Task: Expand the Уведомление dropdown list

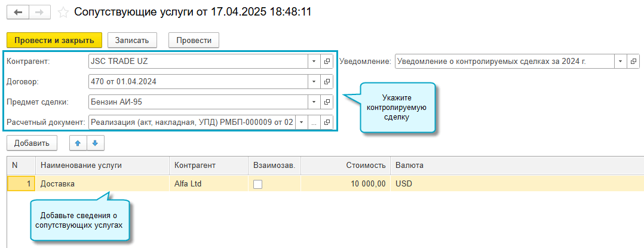Action: coord(621,61)
